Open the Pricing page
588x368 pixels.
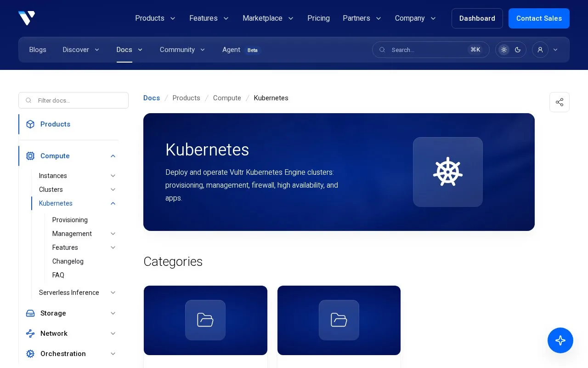pos(318,18)
